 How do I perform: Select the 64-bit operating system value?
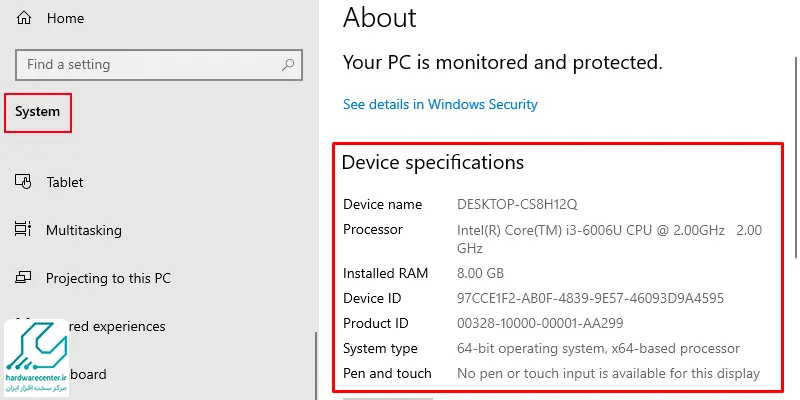pyautogui.click(x=598, y=349)
